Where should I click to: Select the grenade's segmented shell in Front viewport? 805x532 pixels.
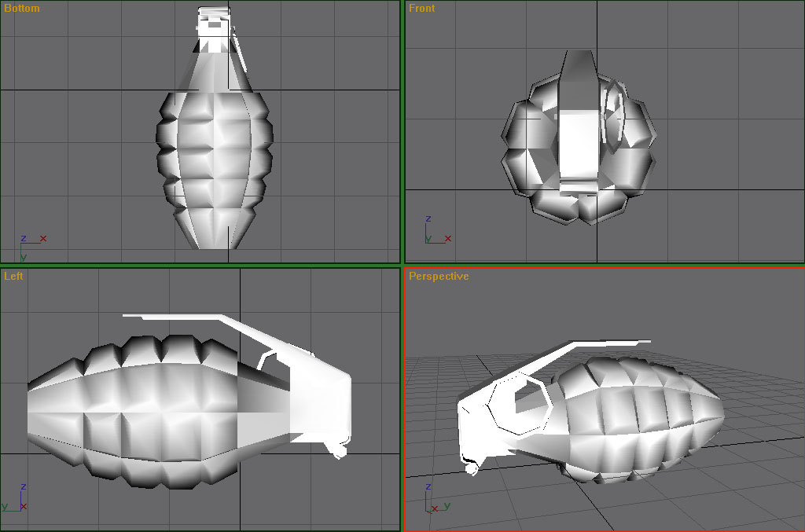(x=527, y=157)
